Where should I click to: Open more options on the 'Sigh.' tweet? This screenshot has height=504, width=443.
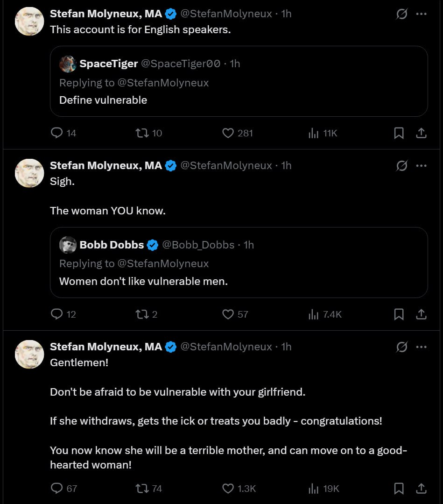(421, 165)
